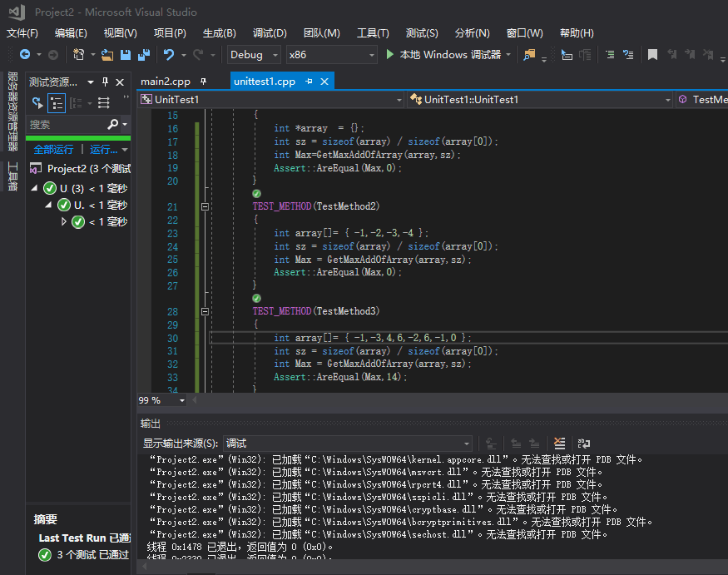Click the undo arrow icon
The width and height of the screenshot is (728, 575).
click(x=169, y=55)
